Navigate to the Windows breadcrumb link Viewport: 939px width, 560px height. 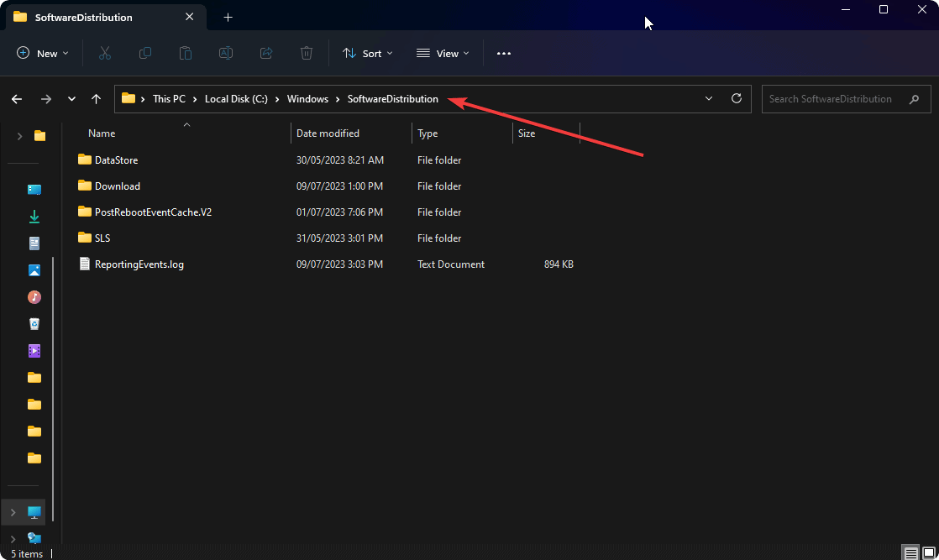pos(307,98)
